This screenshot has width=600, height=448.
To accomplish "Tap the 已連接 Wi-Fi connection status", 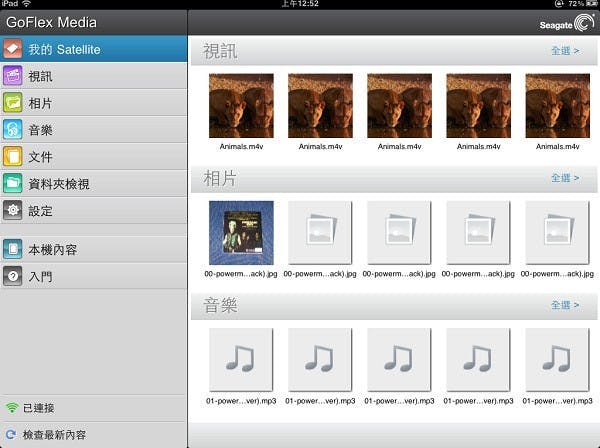I will 40,408.
